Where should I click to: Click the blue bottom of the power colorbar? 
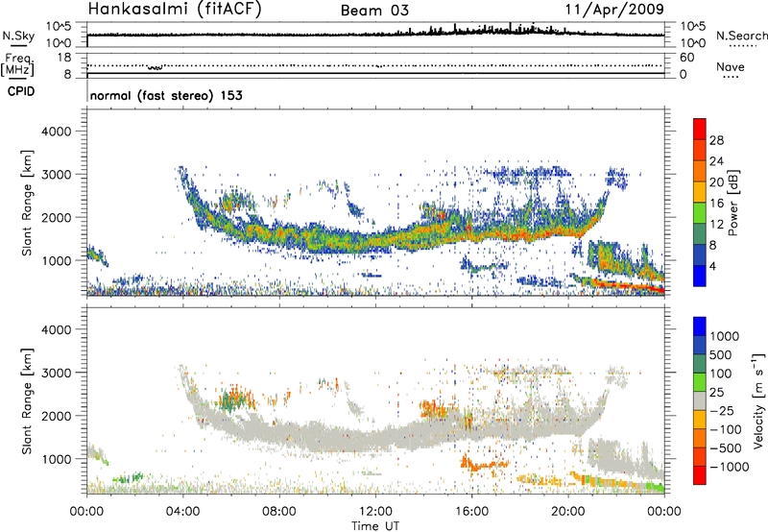700,277
